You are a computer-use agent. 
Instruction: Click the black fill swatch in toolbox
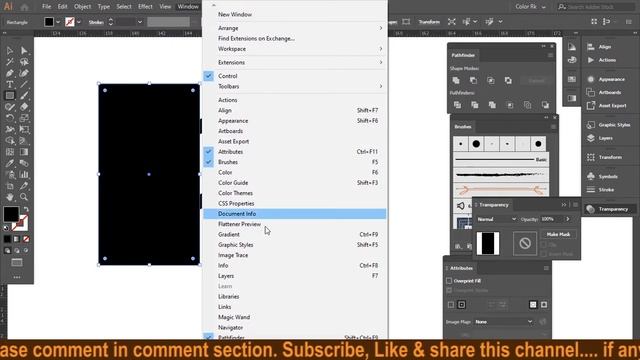[x=11, y=214]
